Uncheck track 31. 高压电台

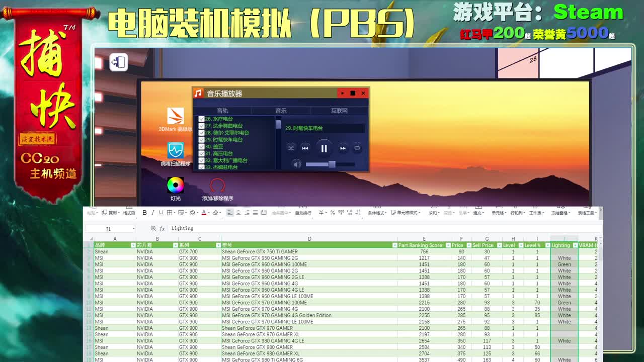coord(201,153)
